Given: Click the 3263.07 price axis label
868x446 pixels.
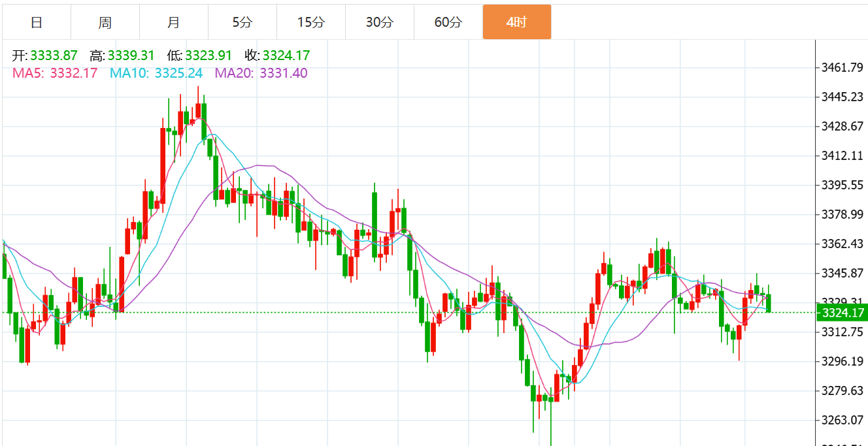Looking at the screenshot, I should pos(843,420).
